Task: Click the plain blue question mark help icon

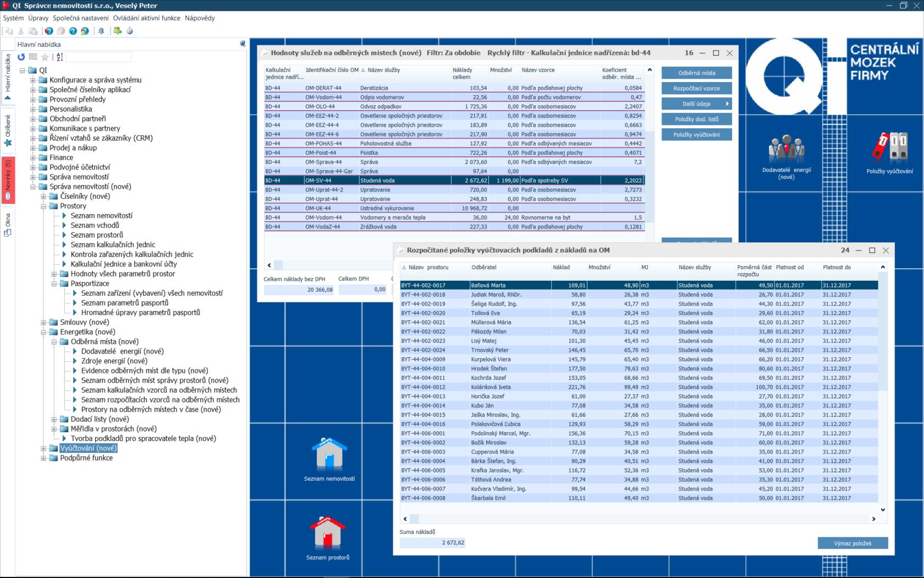Action: pos(73,31)
